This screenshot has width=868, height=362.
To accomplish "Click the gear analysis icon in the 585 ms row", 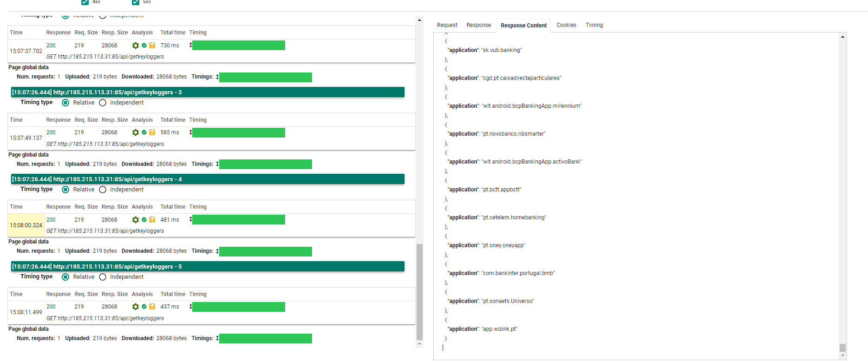I will 135,132.
